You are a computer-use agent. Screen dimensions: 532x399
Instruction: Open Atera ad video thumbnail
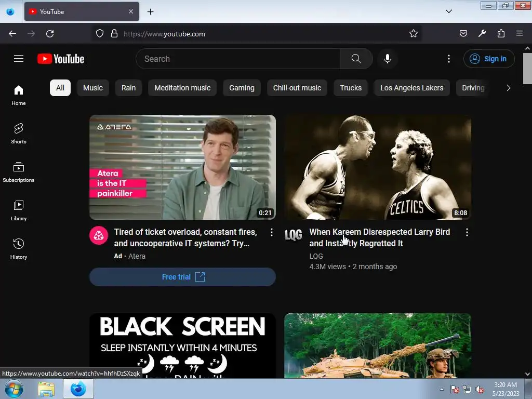(x=182, y=167)
